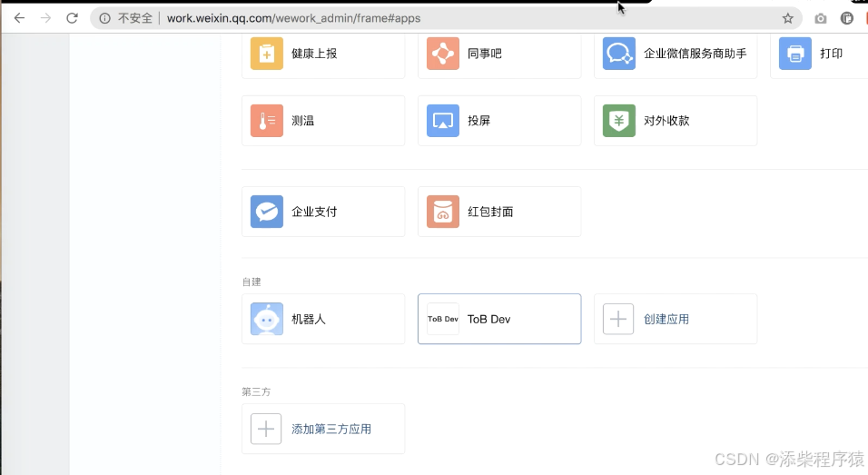This screenshot has width=868, height=475.
Task: Select the 机器人 label
Action: 309,320
